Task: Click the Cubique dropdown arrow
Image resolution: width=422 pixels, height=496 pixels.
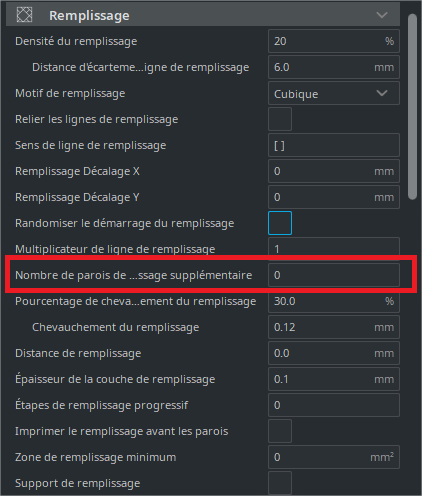Action: (x=382, y=93)
